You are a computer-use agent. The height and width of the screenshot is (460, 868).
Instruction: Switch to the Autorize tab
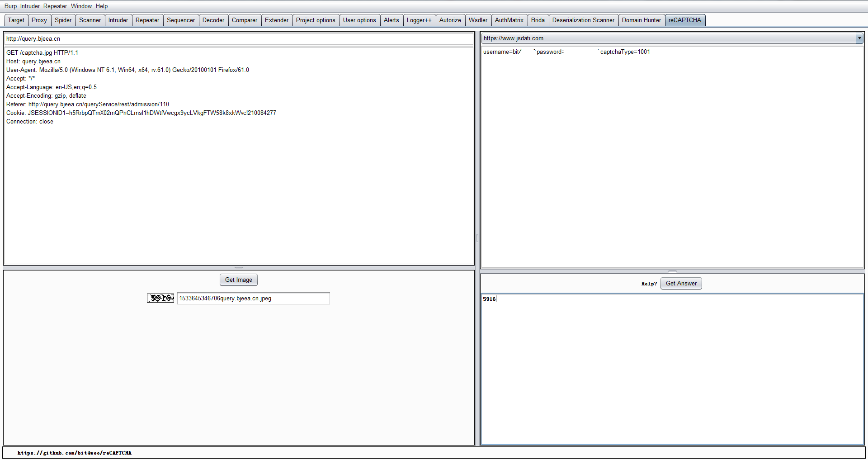450,20
